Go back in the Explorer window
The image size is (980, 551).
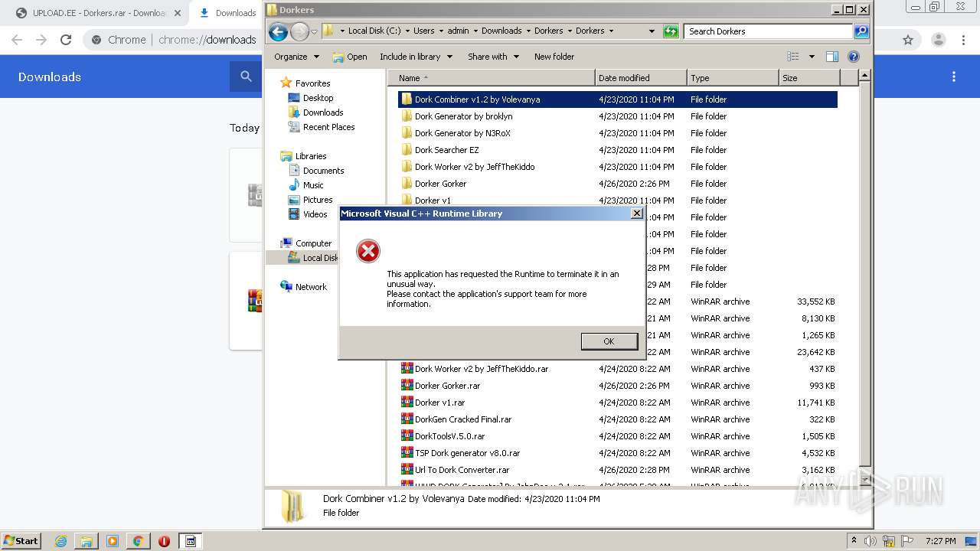click(279, 31)
